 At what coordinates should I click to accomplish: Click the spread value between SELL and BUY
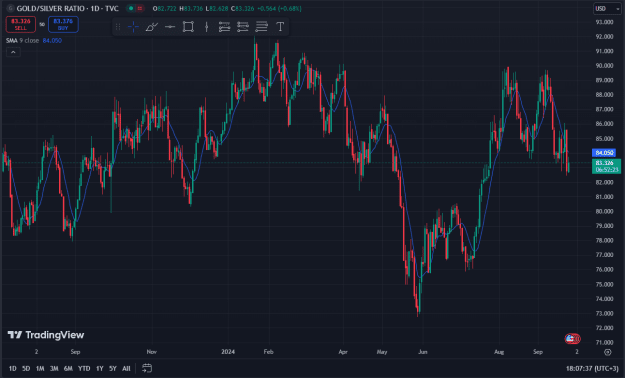(x=42, y=24)
